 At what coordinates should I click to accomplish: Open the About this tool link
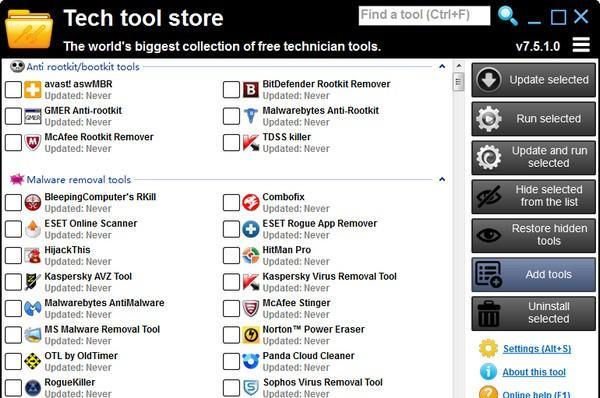[534, 372]
